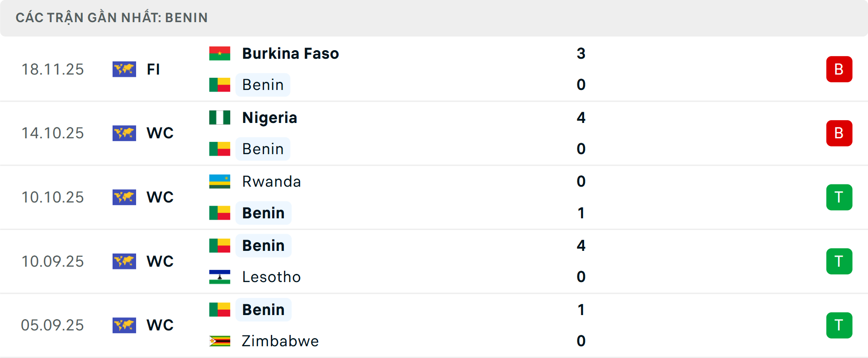This screenshot has height=358, width=868.
Task: Click the 'Các trận gần nhất: Benin' header
Action: coord(112,18)
